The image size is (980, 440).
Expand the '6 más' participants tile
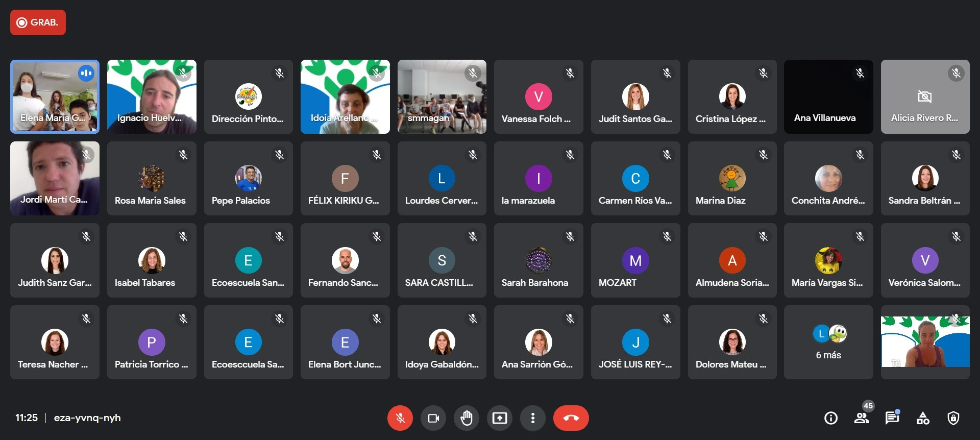click(828, 343)
